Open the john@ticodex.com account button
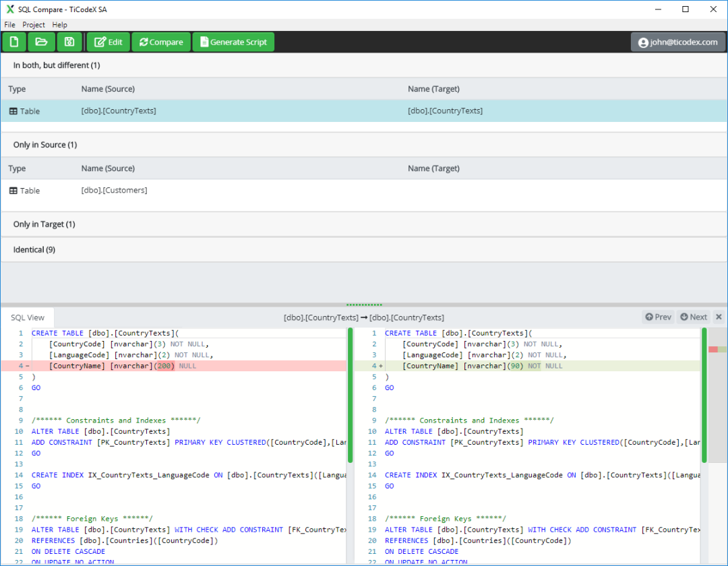Image resolution: width=728 pixels, height=566 pixels. tap(678, 42)
